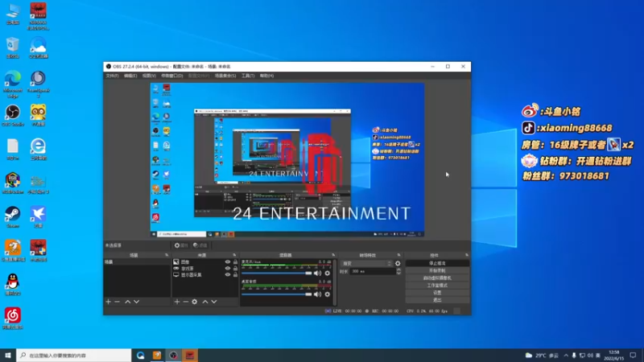
Task: Open microphone audio settings gear
Action: 328,273
